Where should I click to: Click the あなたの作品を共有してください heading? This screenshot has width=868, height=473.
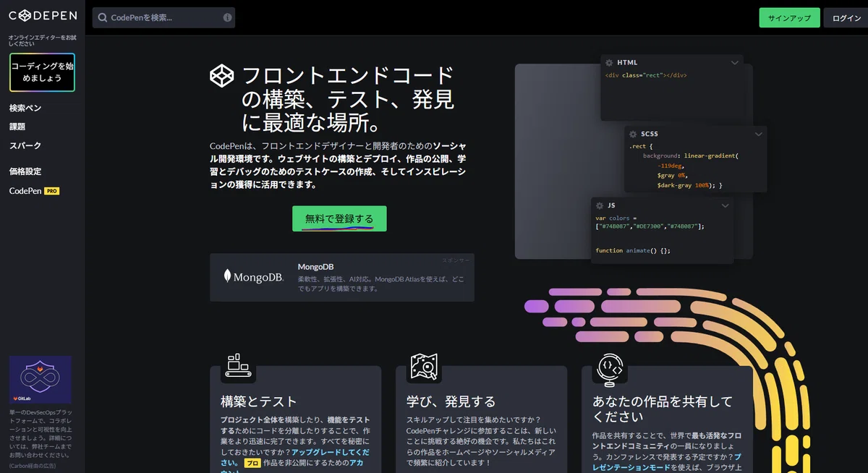663,409
